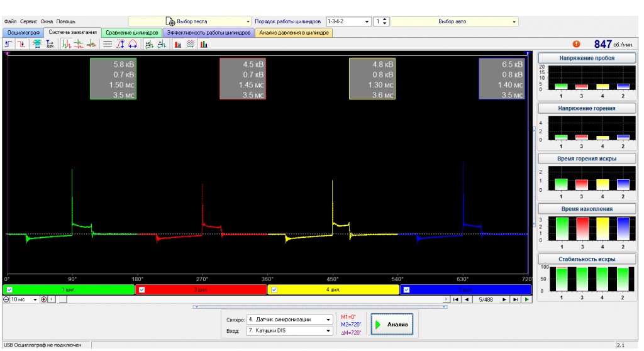
Task: Click Напряжение пробоя panel header
Action: click(587, 58)
